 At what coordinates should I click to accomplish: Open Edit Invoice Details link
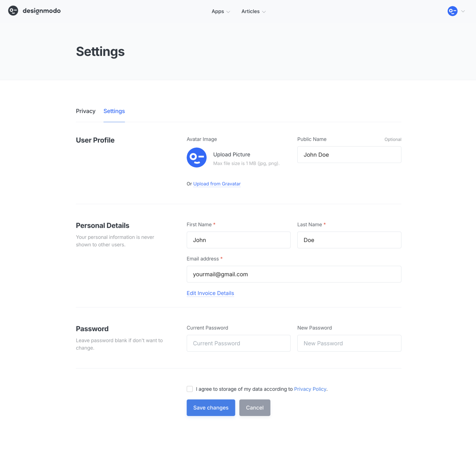pos(210,293)
